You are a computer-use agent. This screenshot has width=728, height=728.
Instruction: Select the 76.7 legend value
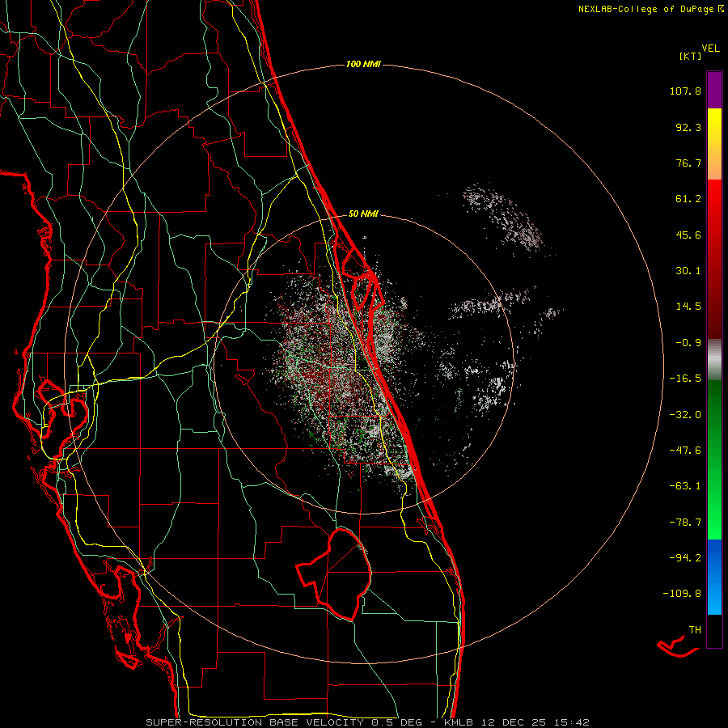point(688,163)
